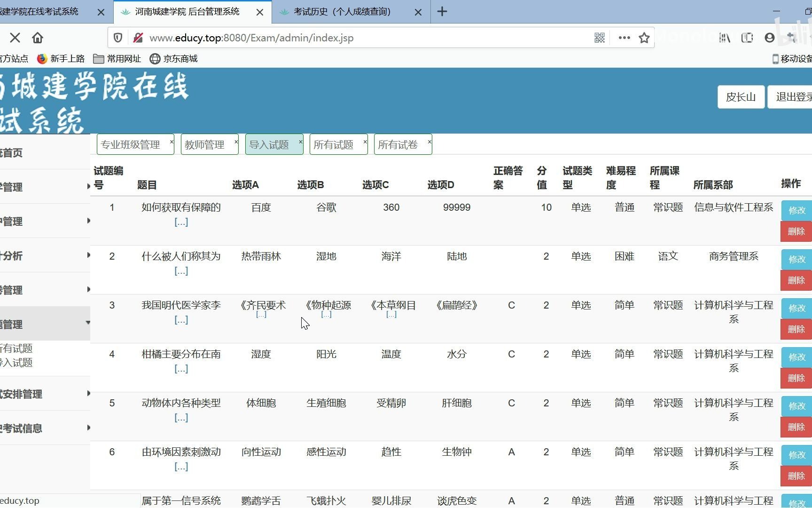Toggle the sidebar view icon
This screenshot has width=812, height=508.
pos(747,38)
